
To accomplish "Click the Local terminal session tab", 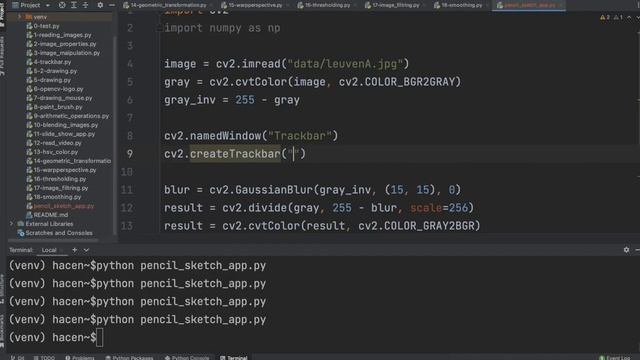I will [x=49, y=250].
